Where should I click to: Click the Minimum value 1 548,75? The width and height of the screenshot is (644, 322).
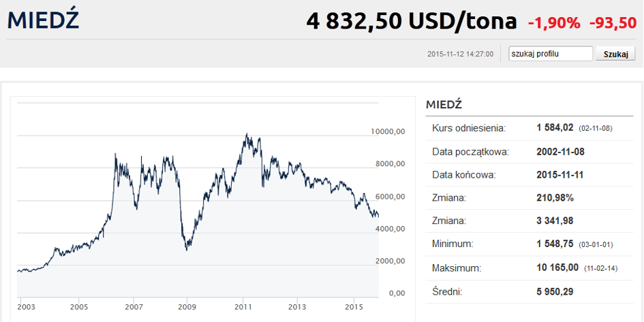[557, 244]
